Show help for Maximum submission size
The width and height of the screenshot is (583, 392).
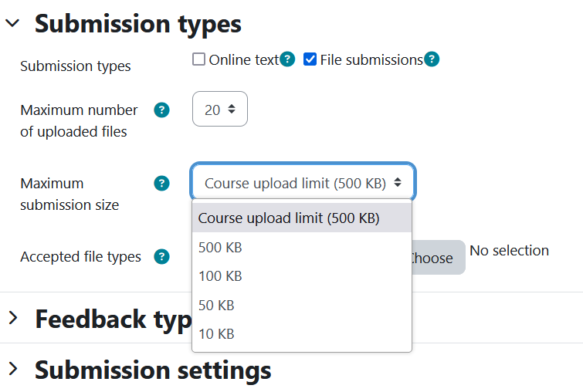pos(161,183)
